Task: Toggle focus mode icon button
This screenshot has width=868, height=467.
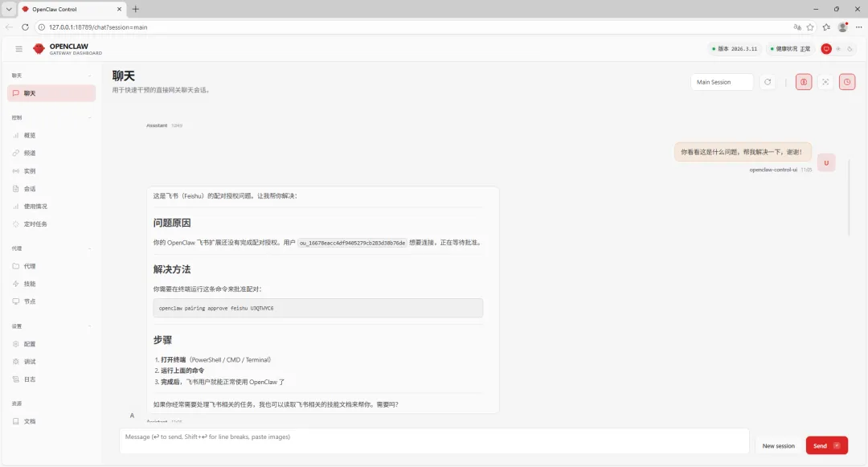Action: coord(825,82)
